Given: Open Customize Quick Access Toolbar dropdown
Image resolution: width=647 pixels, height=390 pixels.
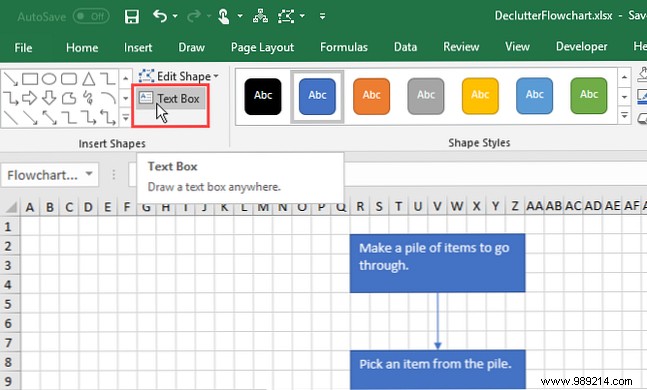Looking at the screenshot, I should [x=322, y=17].
